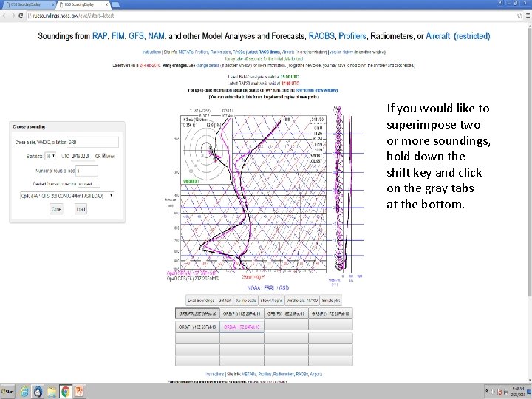Screen dimensions: 532x399
Task: Open the file folder taskbar icon
Action: click(52, 391)
